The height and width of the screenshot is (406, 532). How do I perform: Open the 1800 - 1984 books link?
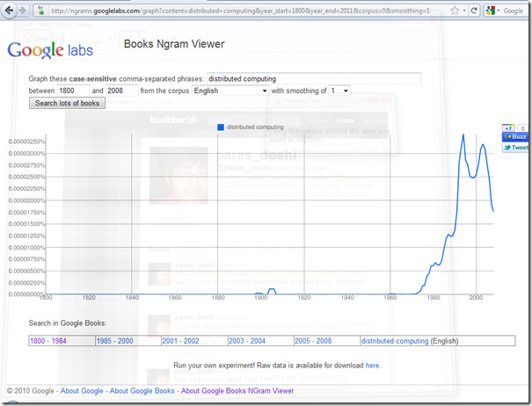point(48,341)
